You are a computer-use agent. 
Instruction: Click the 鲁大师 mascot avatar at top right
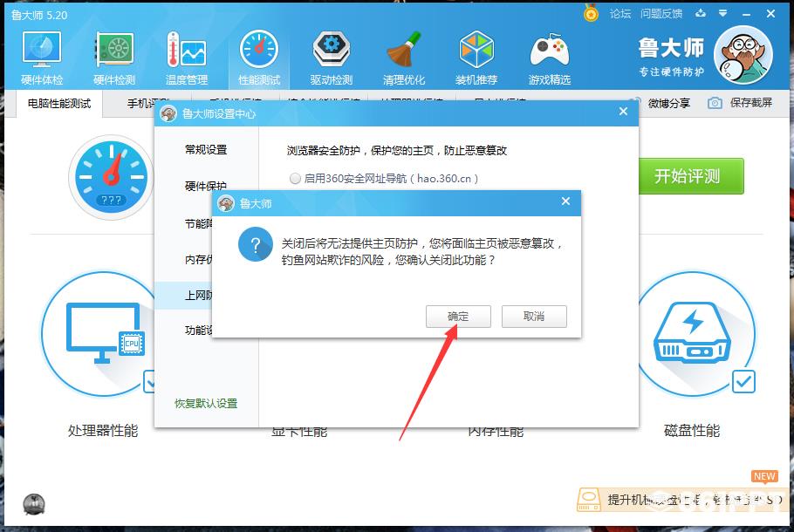[x=743, y=55]
